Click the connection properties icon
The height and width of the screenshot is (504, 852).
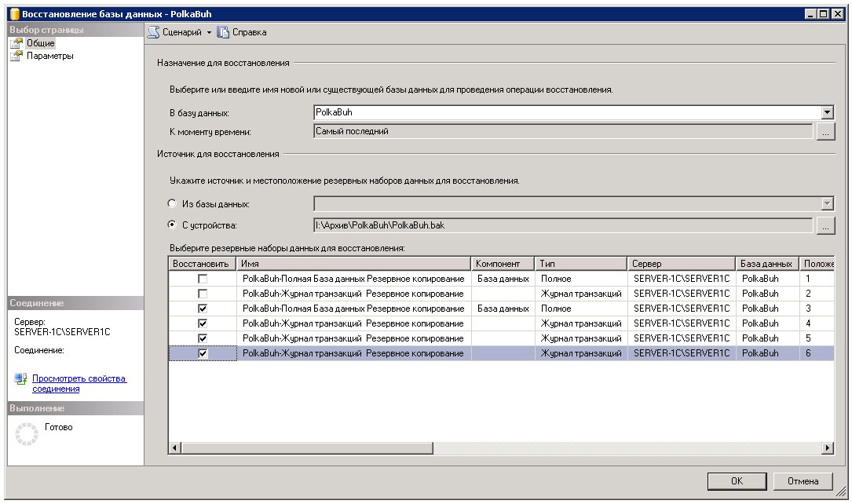[21, 380]
